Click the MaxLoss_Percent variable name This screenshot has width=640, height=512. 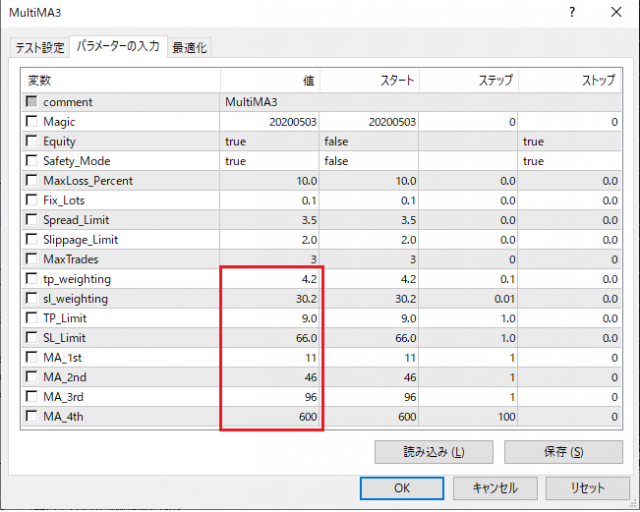pyautogui.click(x=88, y=181)
